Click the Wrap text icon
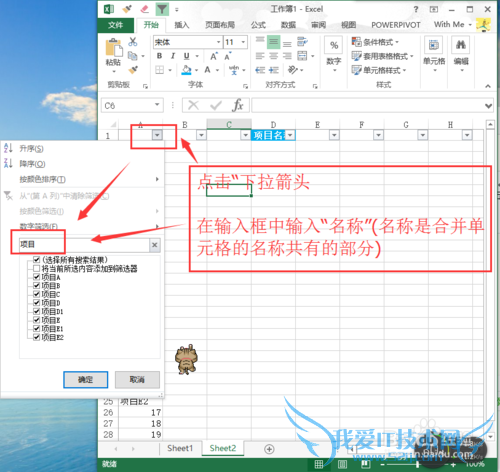This screenshot has height=472, width=500. click(302, 42)
